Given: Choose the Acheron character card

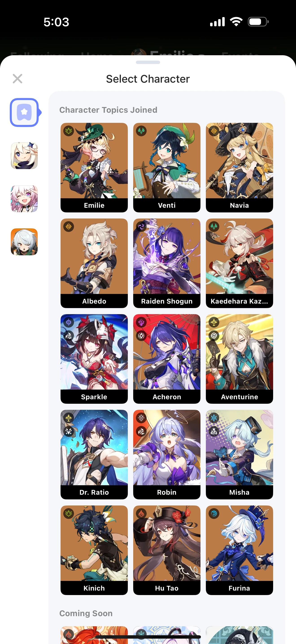Looking at the screenshot, I should (x=167, y=359).
